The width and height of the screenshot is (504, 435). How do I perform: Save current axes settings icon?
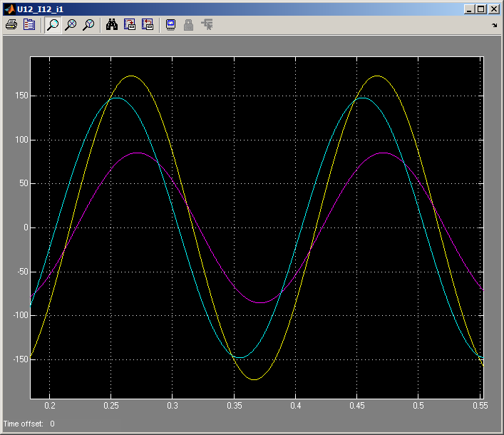click(130, 25)
